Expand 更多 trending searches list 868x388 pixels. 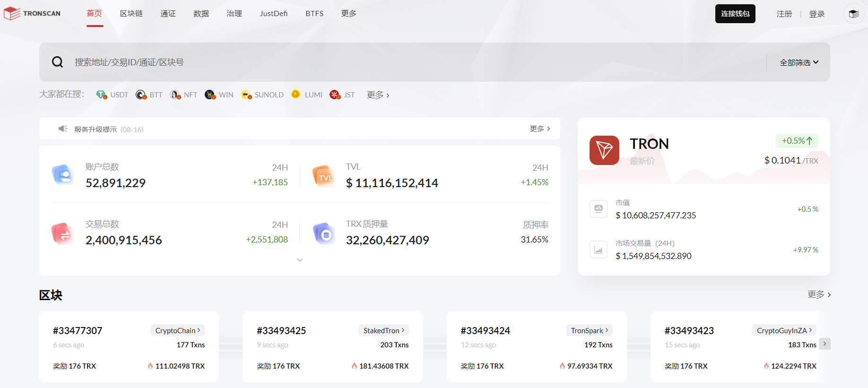[378, 95]
